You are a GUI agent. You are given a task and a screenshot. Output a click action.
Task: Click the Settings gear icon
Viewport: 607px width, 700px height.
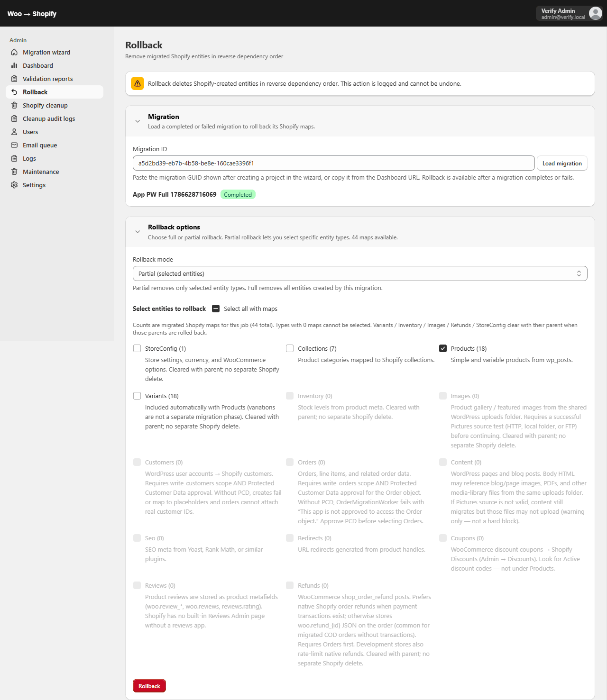14,185
